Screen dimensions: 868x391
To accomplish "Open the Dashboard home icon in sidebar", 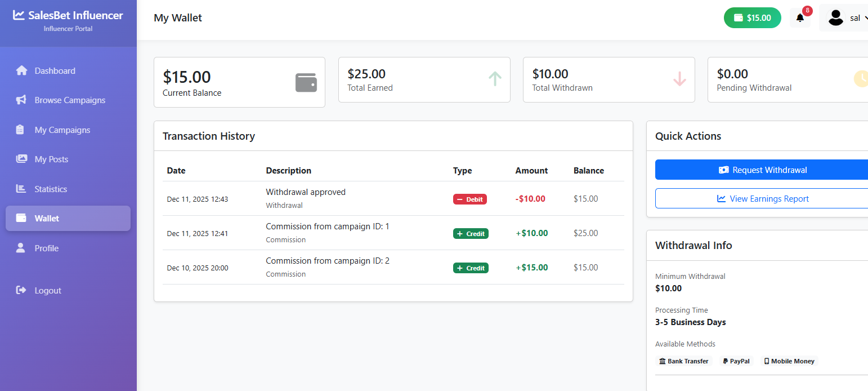I will [x=20, y=70].
